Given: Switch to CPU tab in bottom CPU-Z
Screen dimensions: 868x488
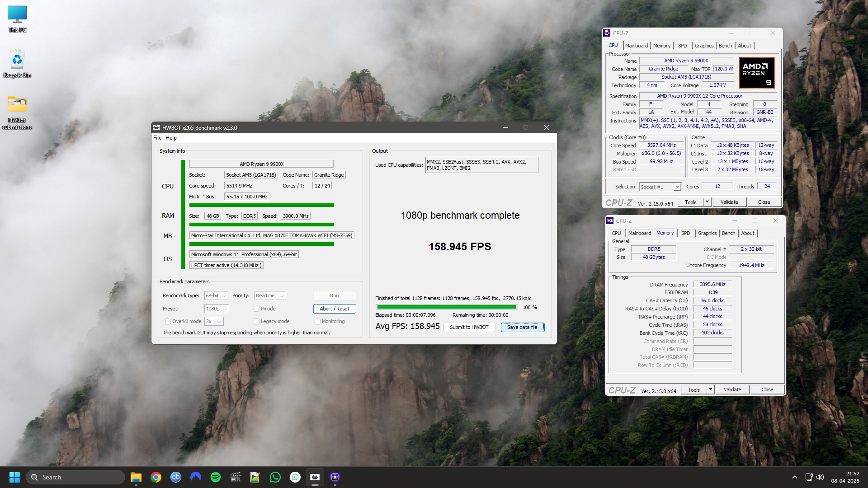Looking at the screenshot, I should point(617,233).
